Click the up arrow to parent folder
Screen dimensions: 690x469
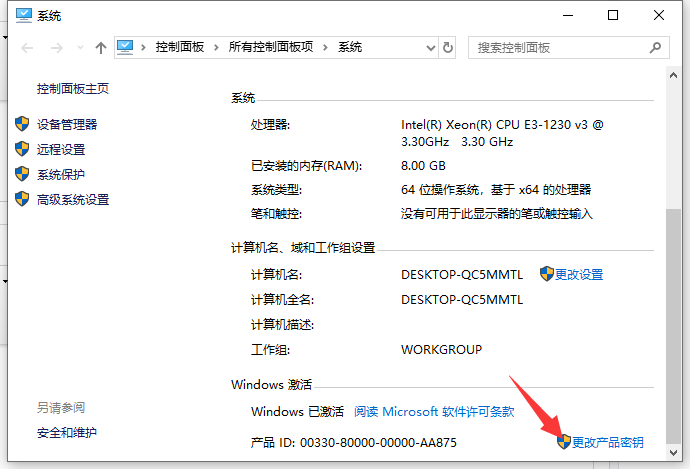pos(100,48)
